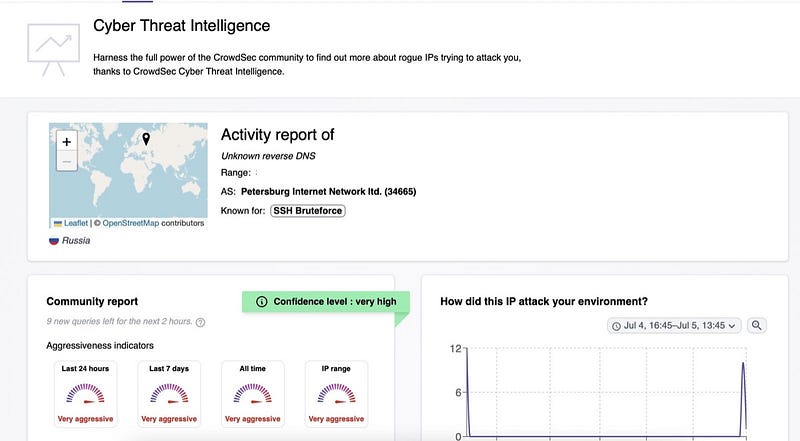This screenshot has width=800, height=441.
Task: Click the Confidence level very high banner
Action: (326, 302)
